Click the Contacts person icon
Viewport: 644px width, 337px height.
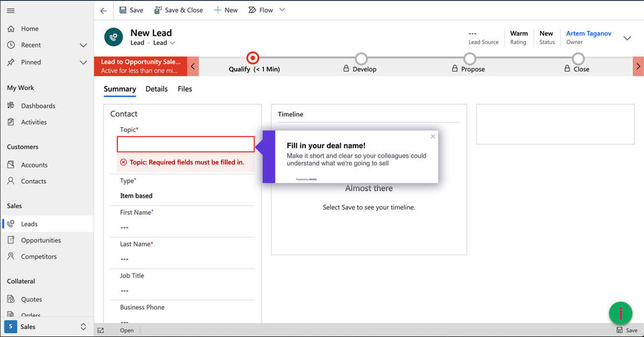tap(11, 181)
